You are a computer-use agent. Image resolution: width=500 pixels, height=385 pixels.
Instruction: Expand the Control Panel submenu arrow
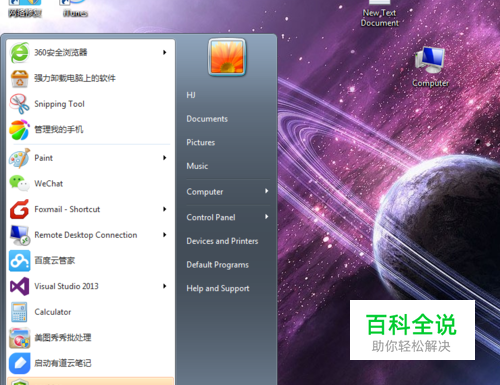pos(267,217)
